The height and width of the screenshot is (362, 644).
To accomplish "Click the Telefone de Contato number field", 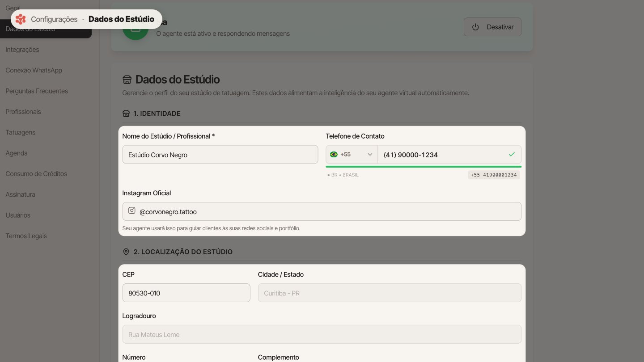I will 449,155.
